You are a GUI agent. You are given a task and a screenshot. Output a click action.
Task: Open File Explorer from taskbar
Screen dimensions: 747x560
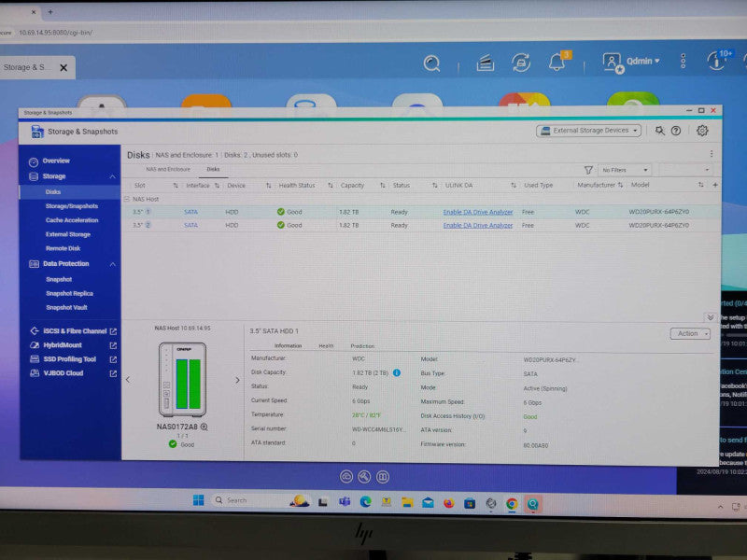[407, 502]
